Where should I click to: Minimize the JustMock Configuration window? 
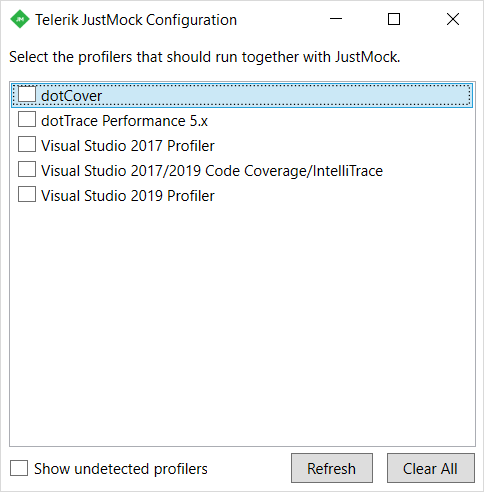click(x=336, y=19)
